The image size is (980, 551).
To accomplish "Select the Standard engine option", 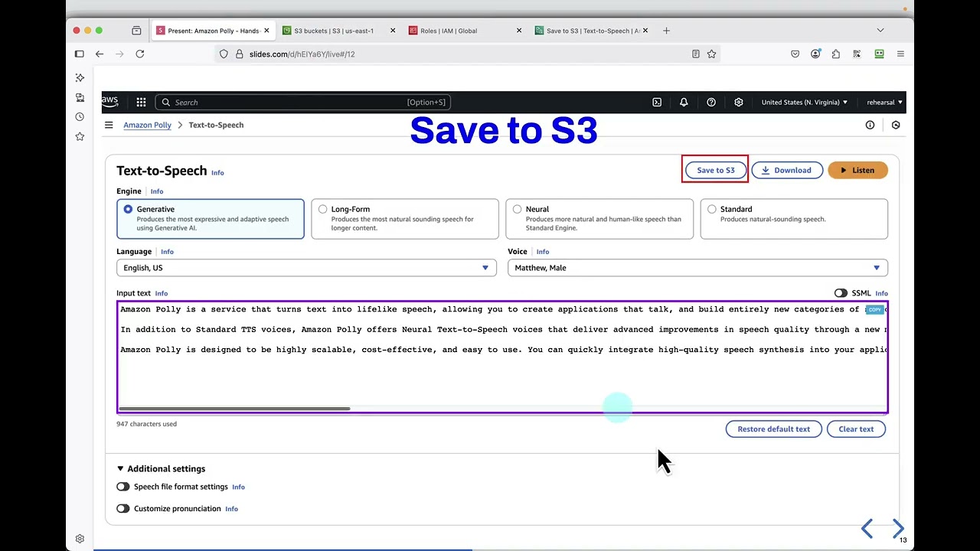I will [794, 219].
